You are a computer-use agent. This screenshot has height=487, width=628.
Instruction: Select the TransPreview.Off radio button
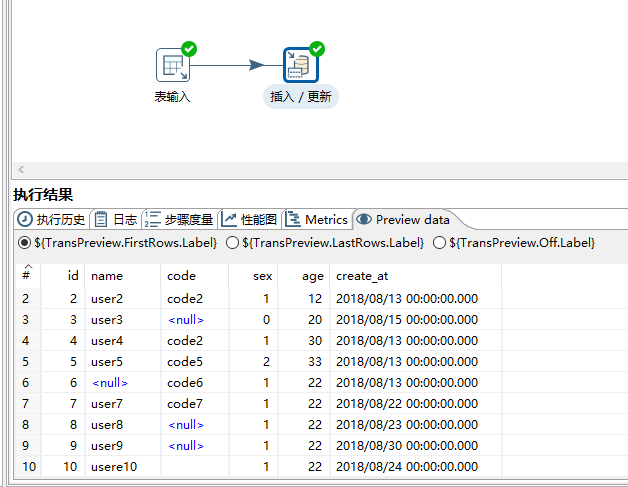coord(439,243)
